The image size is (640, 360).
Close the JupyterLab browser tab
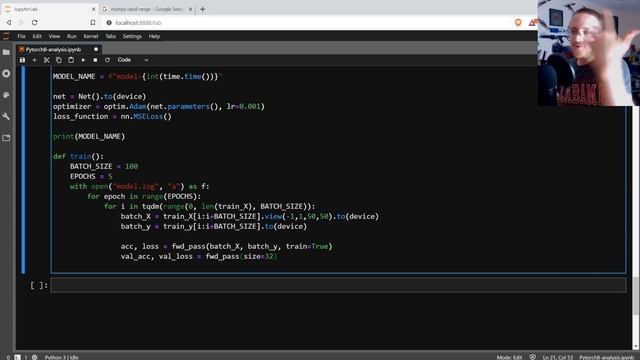click(93, 9)
